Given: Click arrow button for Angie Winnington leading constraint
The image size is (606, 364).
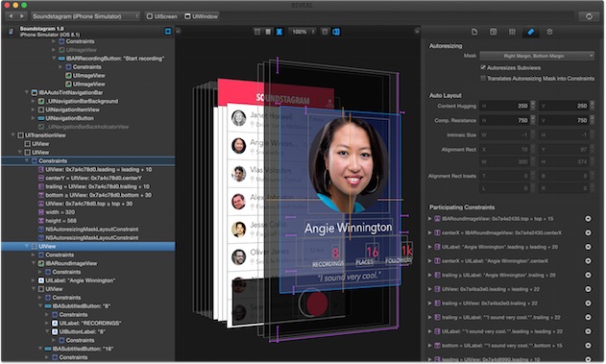Looking at the screenshot, I should pyautogui.click(x=588, y=247).
